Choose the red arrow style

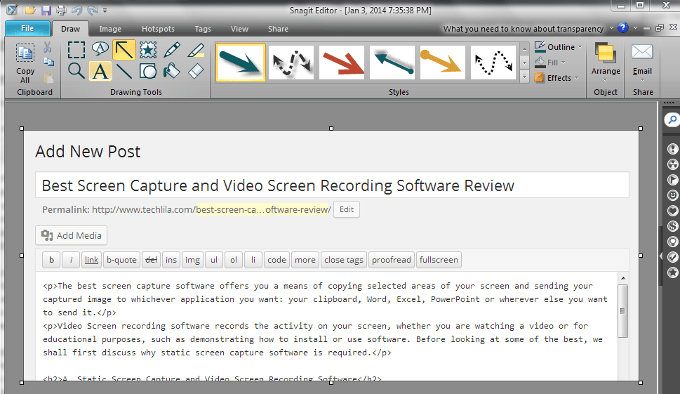point(342,63)
